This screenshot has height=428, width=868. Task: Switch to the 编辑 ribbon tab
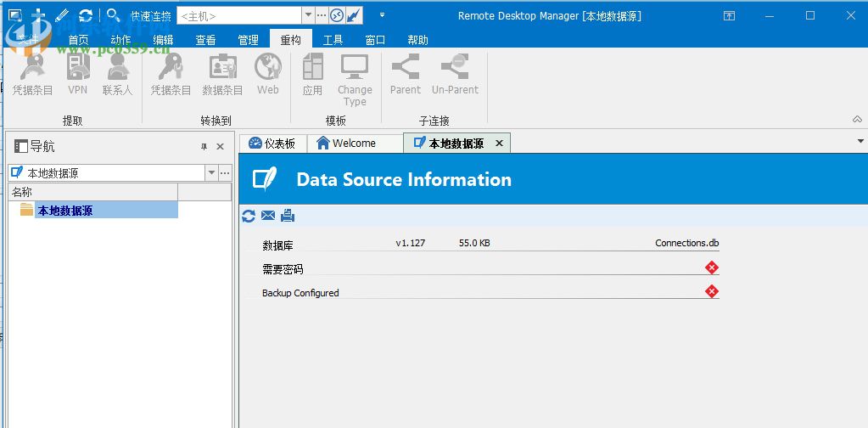[x=163, y=40]
